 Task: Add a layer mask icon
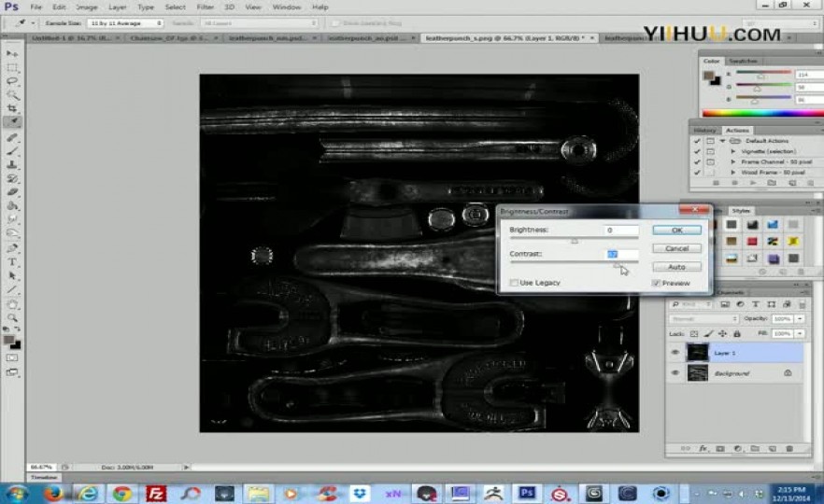click(x=720, y=449)
